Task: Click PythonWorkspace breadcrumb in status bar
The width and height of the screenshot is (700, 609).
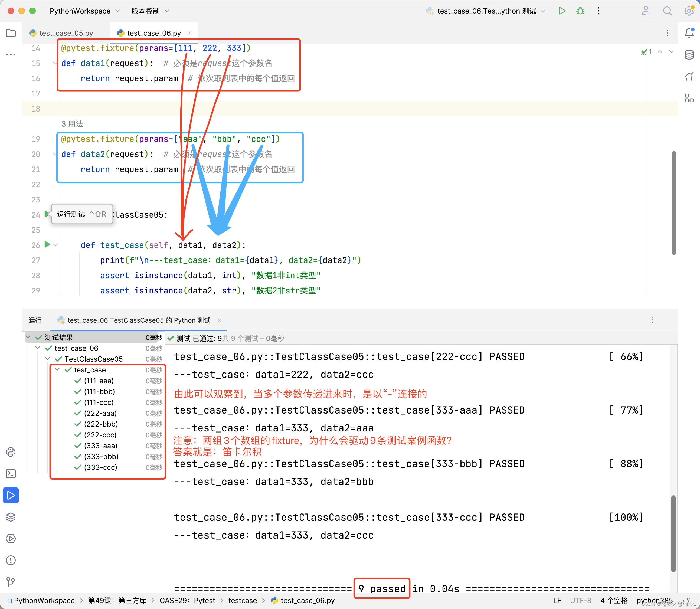Action: pos(41,601)
